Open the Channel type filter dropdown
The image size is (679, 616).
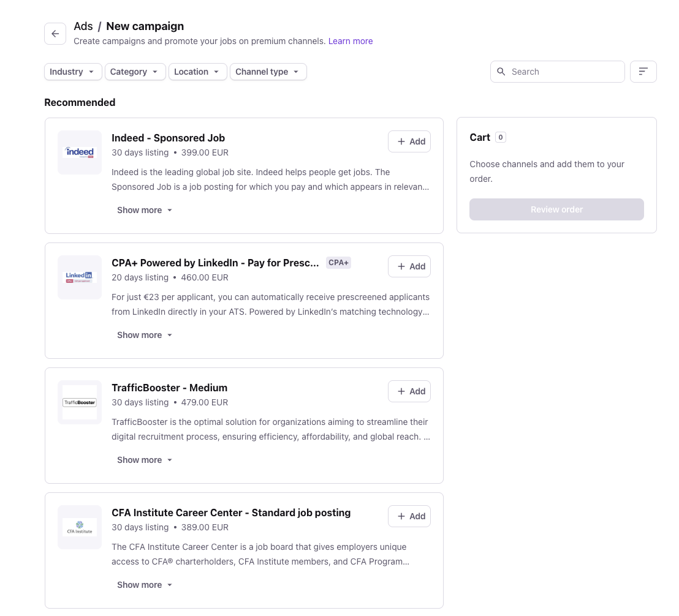(268, 72)
